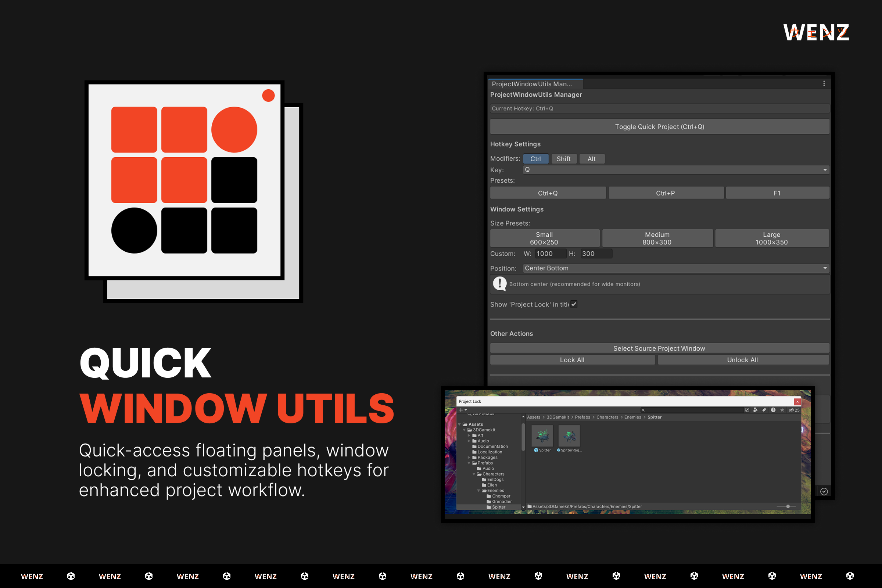Uncheck Show 'Project Lock' in title checkbox
This screenshot has width=882, height=588.
[x=574, y=304]
